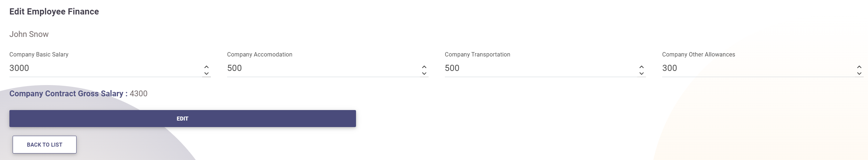Increment Company Accomodation value up arrow
This screenshot has width=868, height=160.
click(424, 67)
